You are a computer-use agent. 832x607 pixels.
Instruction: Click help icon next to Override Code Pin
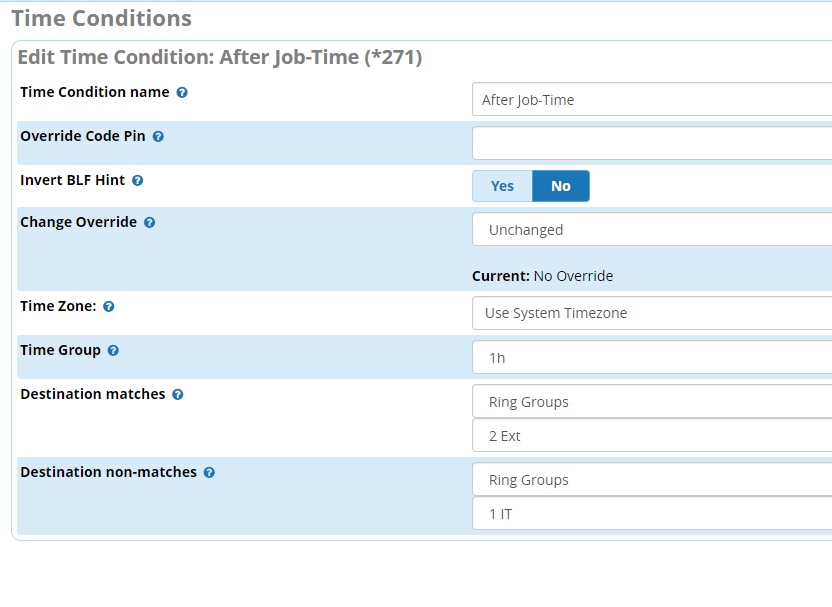coord(158,136)
